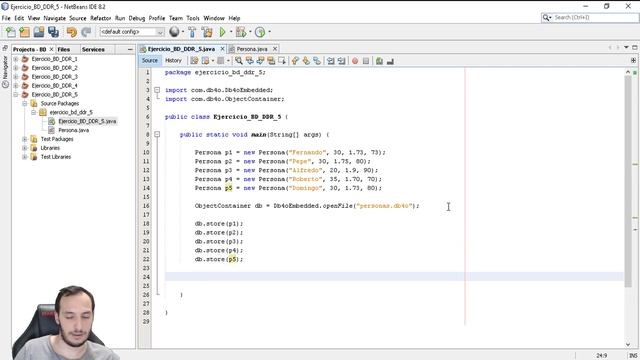640x360 pixels.
Task: Open the Profile Project dropdown arrow
Action: point(269,32)
